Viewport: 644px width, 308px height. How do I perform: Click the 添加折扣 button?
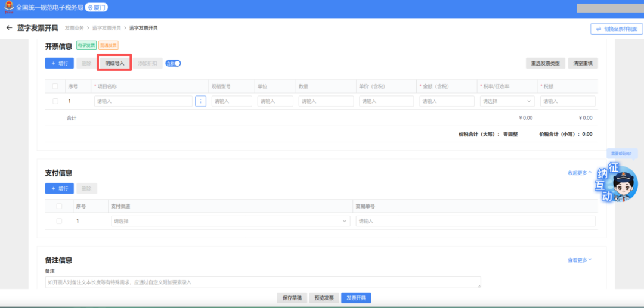(147, 63)
